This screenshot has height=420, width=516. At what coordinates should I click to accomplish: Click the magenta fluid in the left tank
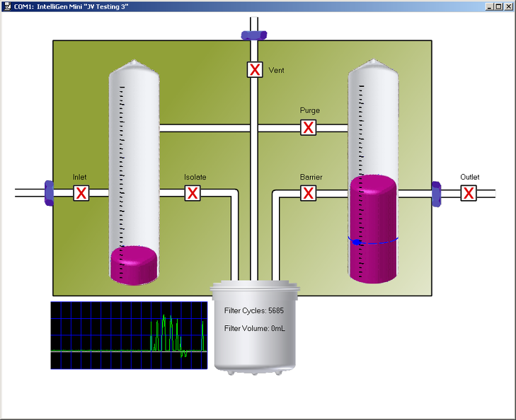click(134, 265)
